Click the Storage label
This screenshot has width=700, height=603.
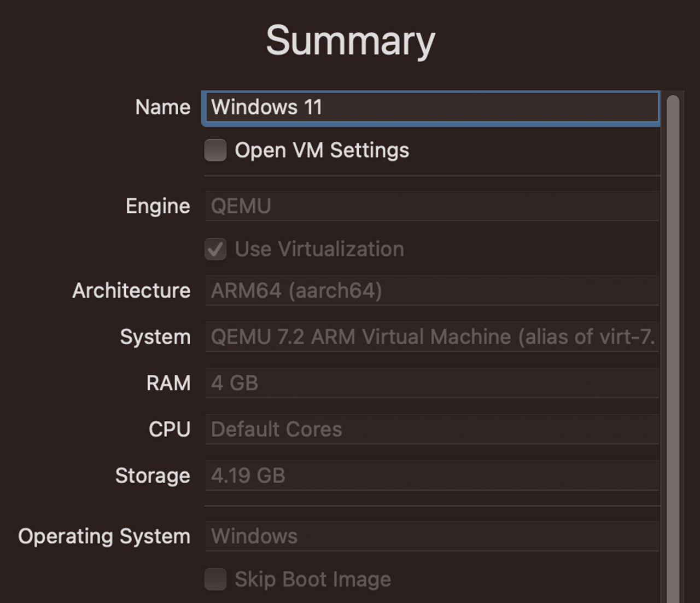[x=153, y=476]
